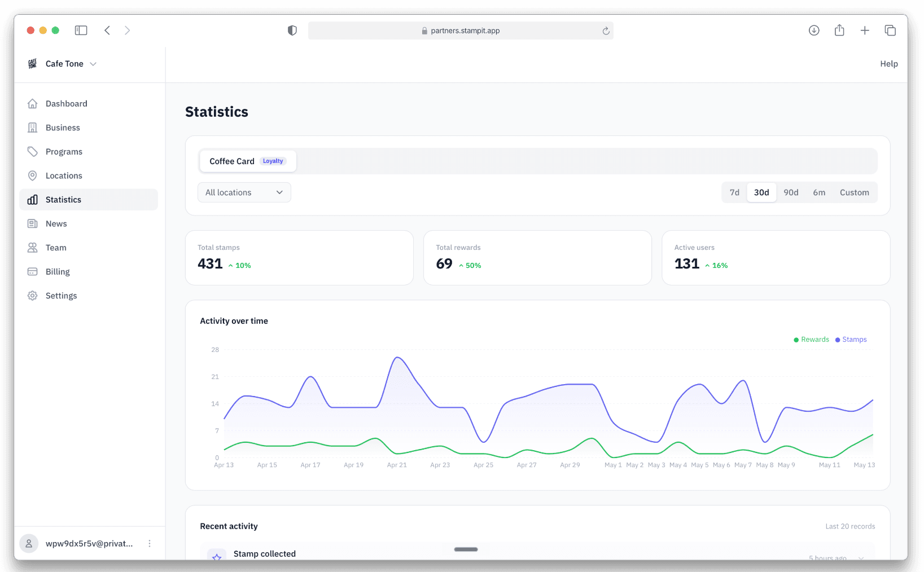Viewport: 924px width, 572px height.
Task: Click the account email wpw9dx5r5v@privat...
Action: click(x=89, y=543)
